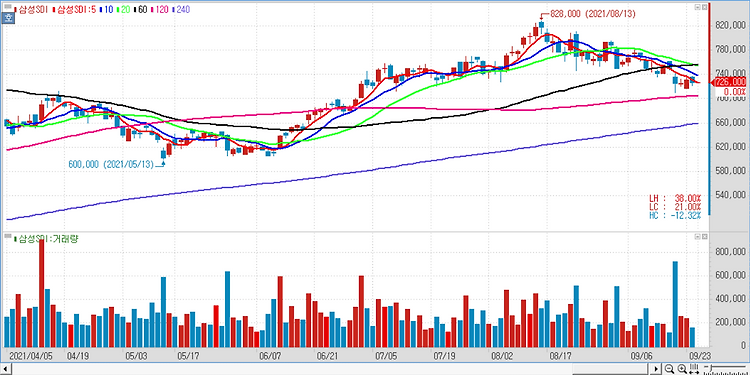Viewport: 750px width, 375px height.
Task: Click the 620,000 price axis label
Action: [x=731, y=147]
